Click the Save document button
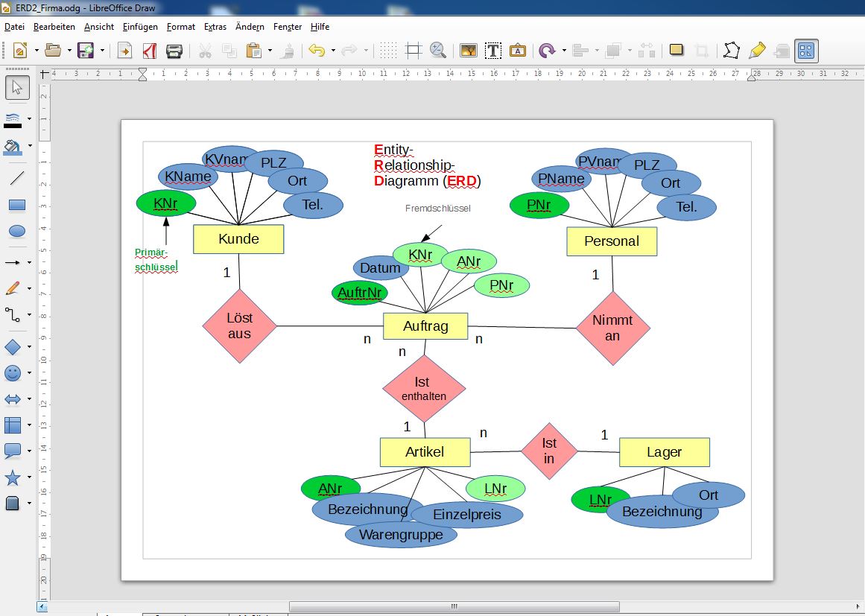The width and height of the screenshot is (865, 616). click(x=86, y=51)
